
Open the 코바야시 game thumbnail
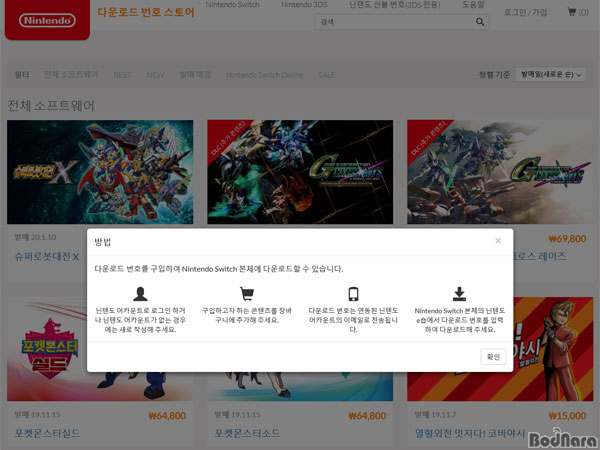[500, 349]
